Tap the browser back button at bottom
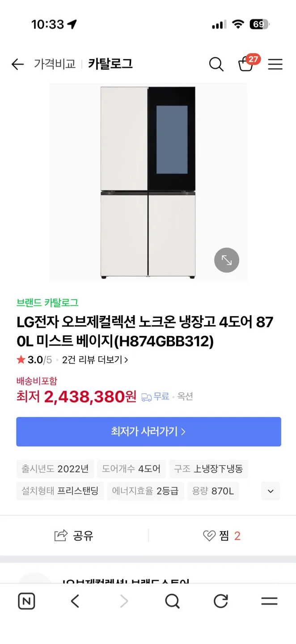The width and height of the screenshot is (296, 644). tap(75, 601)
